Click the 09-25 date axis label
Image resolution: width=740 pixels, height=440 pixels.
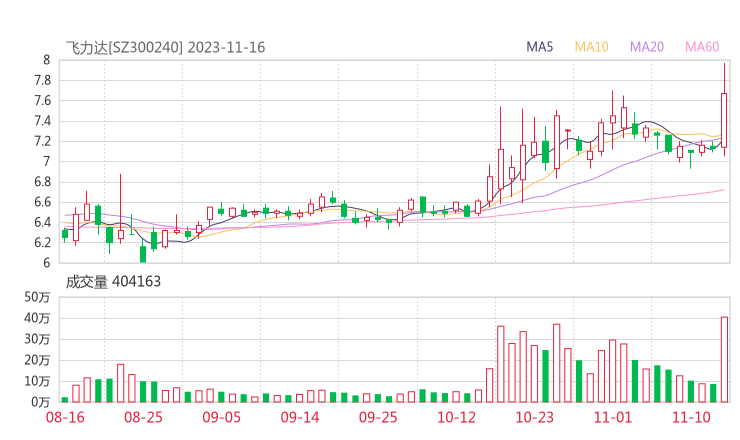pyautogui.click(x=378, y=417)
